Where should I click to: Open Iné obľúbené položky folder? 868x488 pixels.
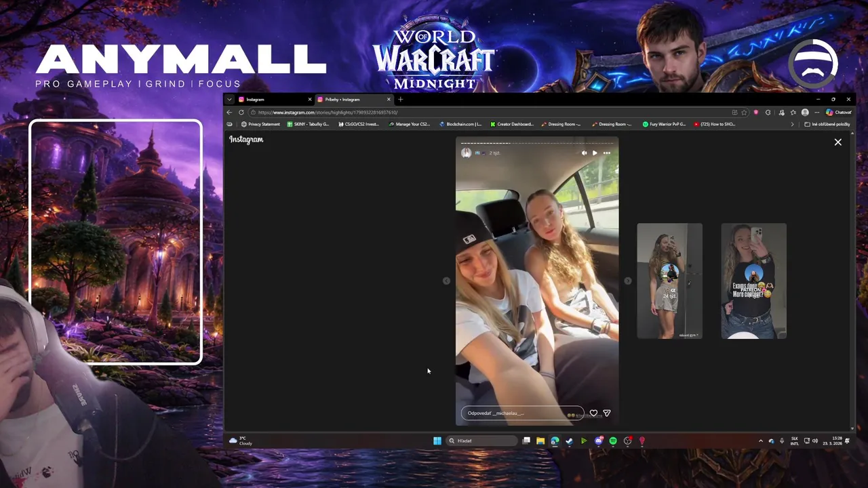click(x=827, y=124)
